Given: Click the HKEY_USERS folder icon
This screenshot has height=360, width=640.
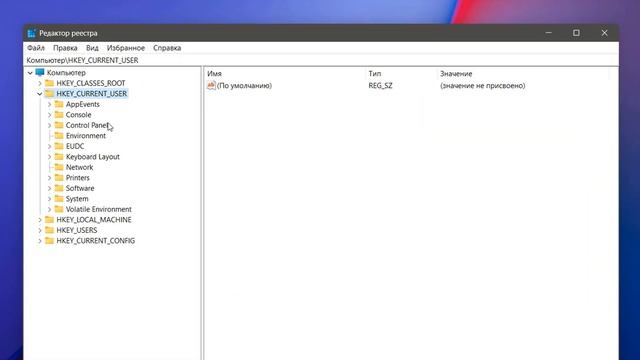Looking at the screenshot, I should (49, 230).
